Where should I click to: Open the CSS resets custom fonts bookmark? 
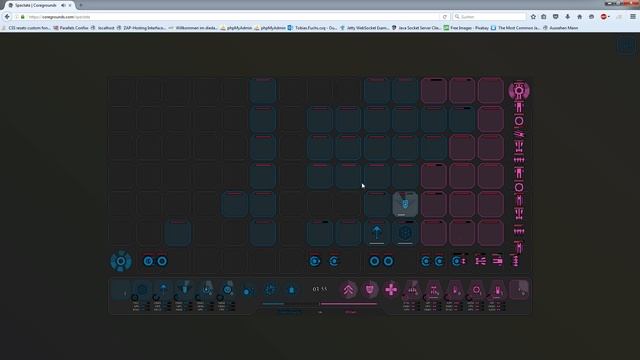(x=26, y=28)
